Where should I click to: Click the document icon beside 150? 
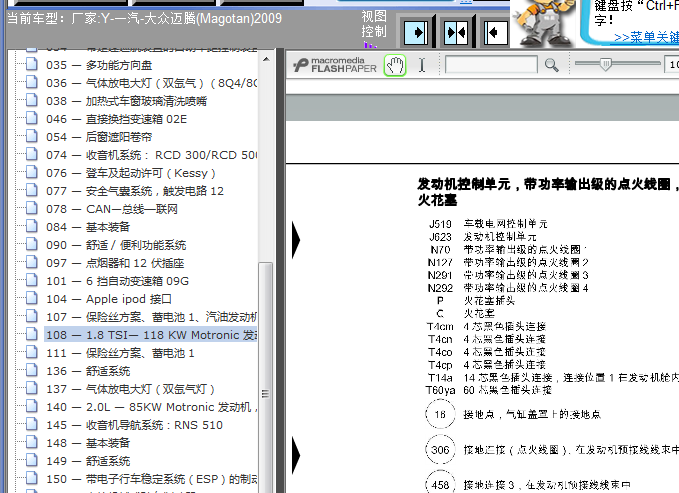click(x=32, y=478)
